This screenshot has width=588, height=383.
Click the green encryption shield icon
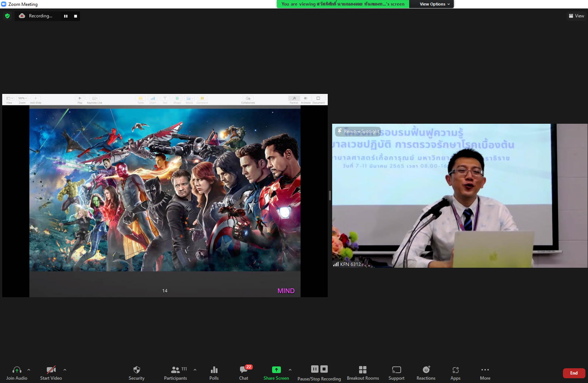(7, 16)
